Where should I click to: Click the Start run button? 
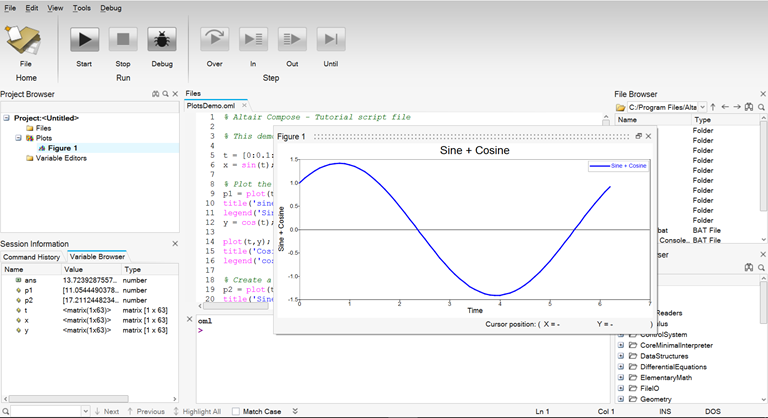(84, 40)
